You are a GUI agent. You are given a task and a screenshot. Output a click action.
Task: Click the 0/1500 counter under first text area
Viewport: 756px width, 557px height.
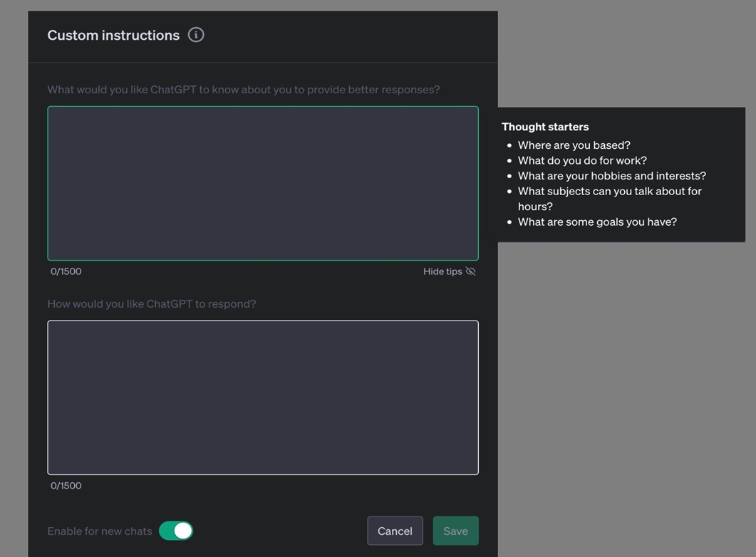pos(66,271)
